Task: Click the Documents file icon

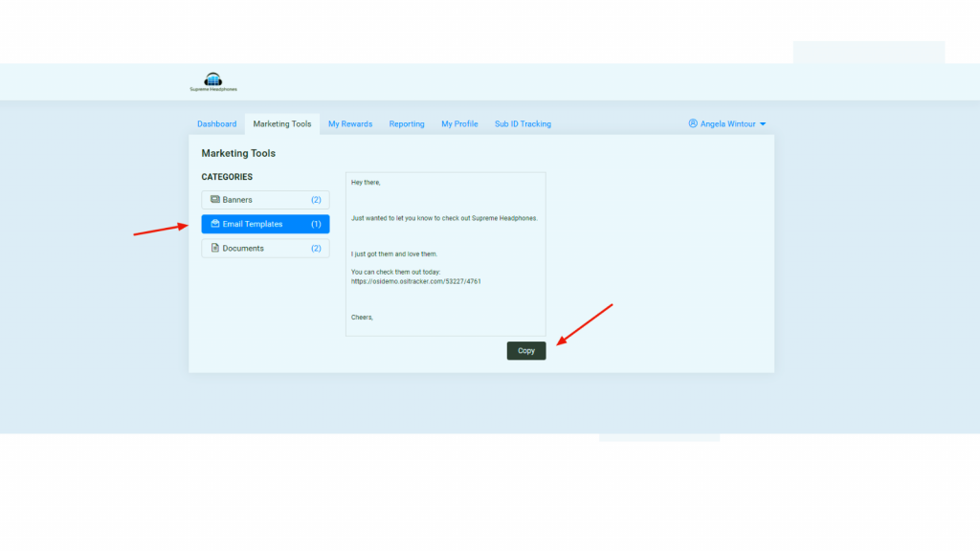Action: [x=215, y=248]
